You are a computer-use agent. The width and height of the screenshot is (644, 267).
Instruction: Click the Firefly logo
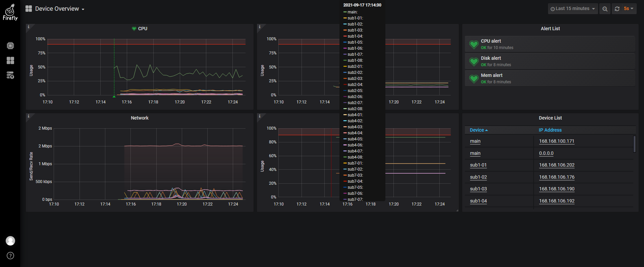click(10, 12)
